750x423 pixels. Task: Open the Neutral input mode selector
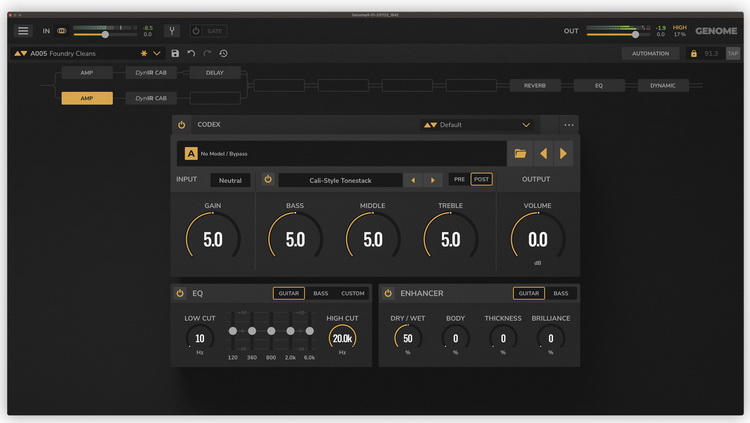pos(230,180)
